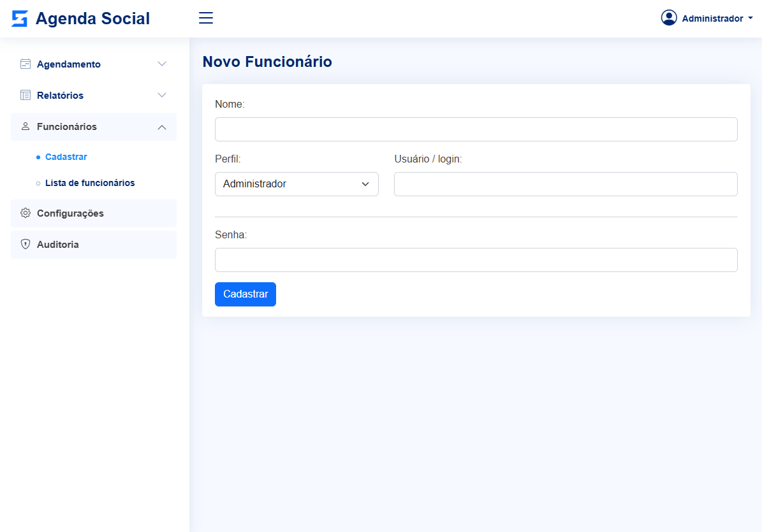
Task: Open the Administrador account dropdown caret
Action: point(751,18)
